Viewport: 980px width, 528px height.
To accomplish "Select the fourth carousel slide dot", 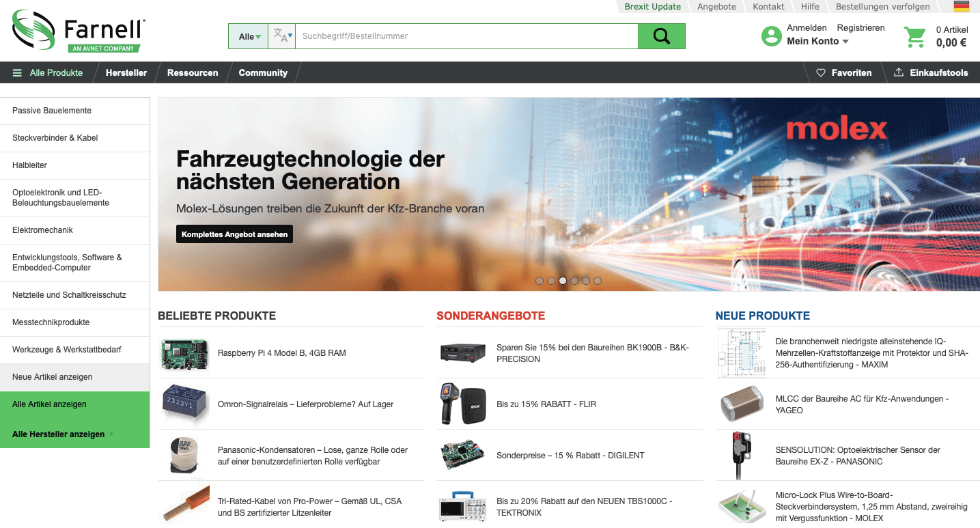I will pos(574,281).
